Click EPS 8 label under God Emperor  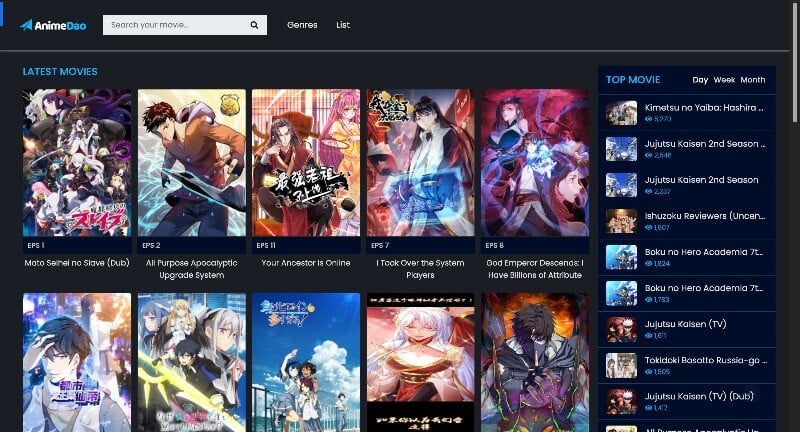click(494, 245)
